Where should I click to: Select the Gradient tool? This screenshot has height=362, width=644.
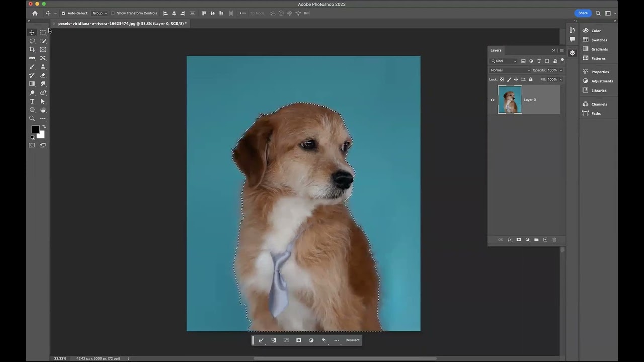point(32,83)
